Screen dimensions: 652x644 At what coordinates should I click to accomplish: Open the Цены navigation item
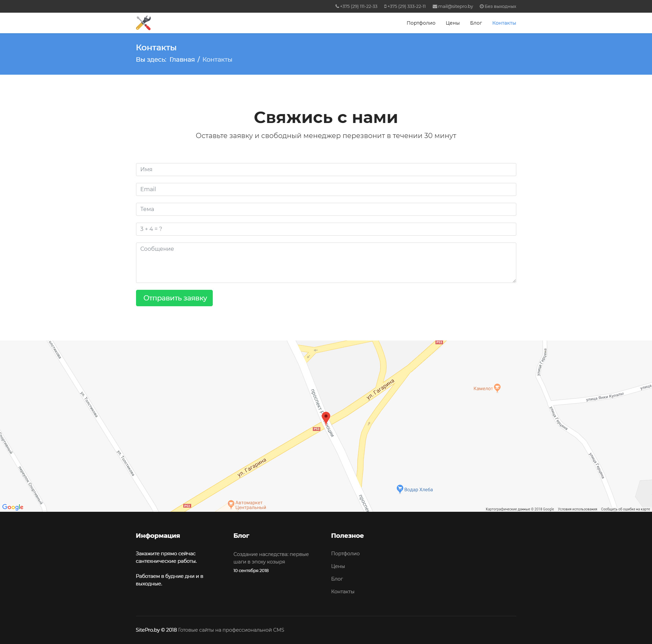point(452,23)
